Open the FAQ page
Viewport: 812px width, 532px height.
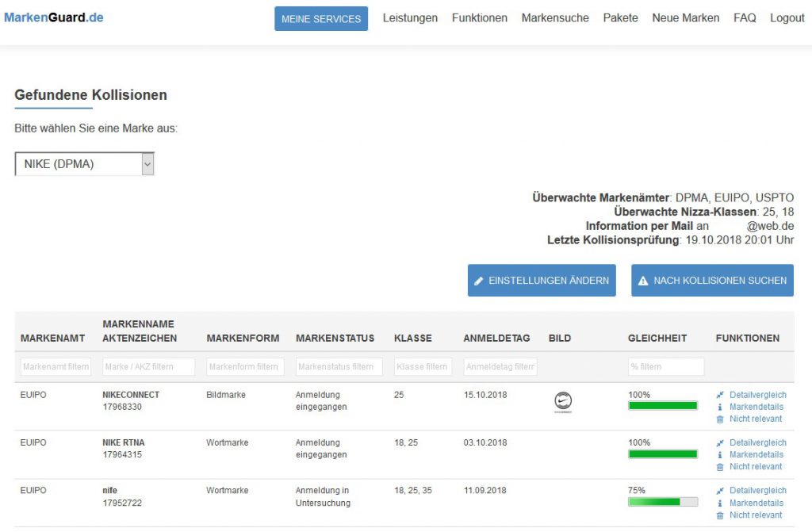pos(745,18)
